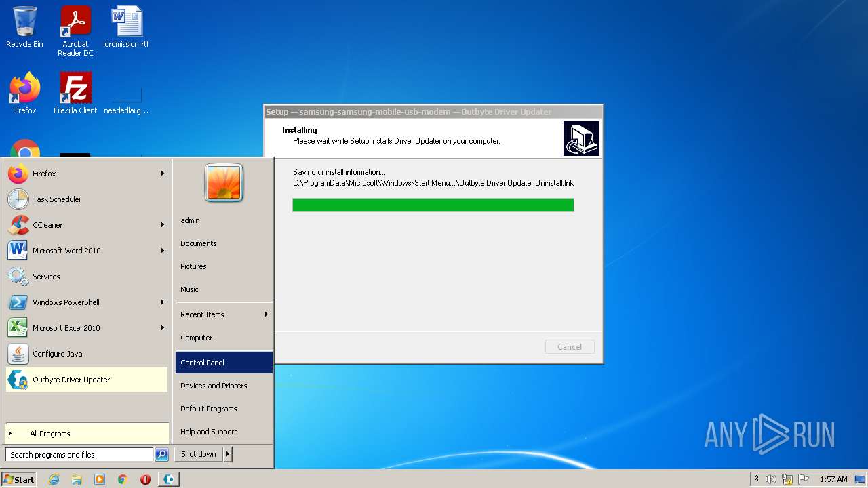This screenshot has height=488, width=868.
Task: Open the volume speaker tray icon
Action: point(771,479)
